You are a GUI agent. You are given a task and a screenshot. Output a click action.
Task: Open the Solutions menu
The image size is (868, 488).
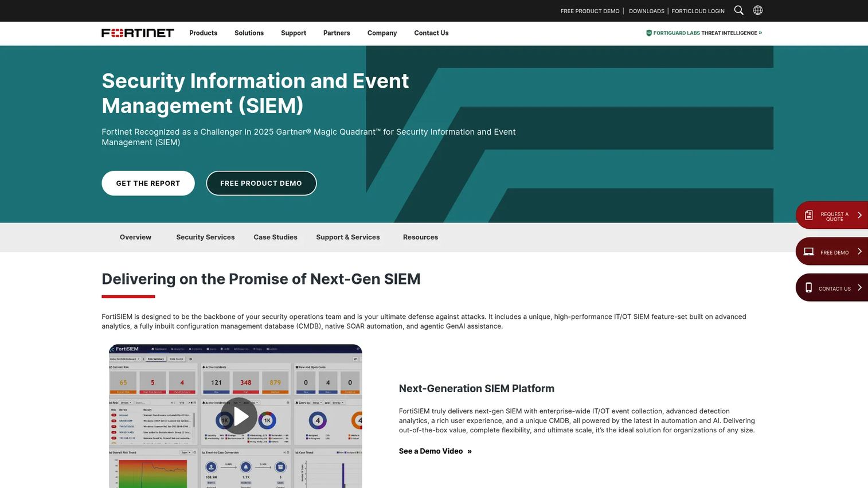(x=249, y=33)
